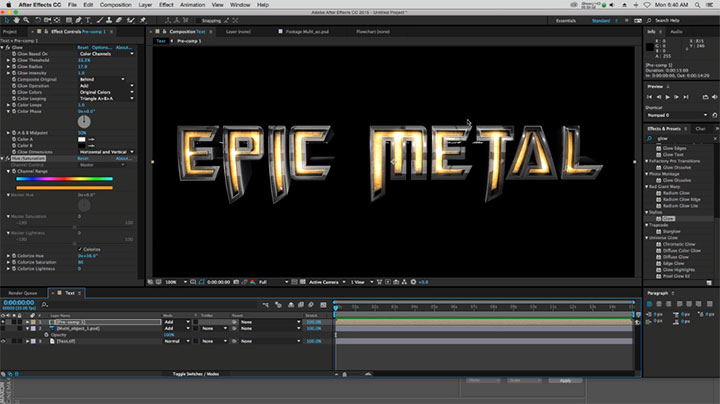The width and height of the screenshot is (720, 404).
Task: Click Toggle Switches / Modes button
Action: [x=196, y=374]
